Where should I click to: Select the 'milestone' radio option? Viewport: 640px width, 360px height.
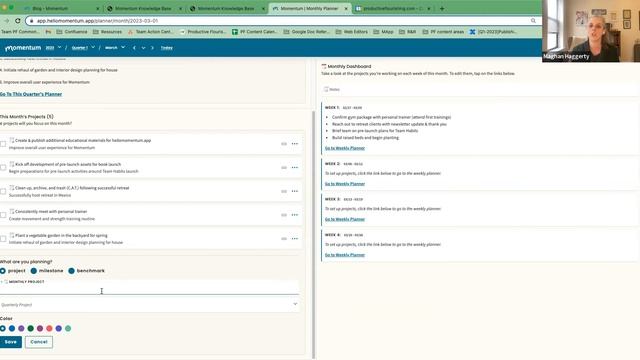click(34, 271)
